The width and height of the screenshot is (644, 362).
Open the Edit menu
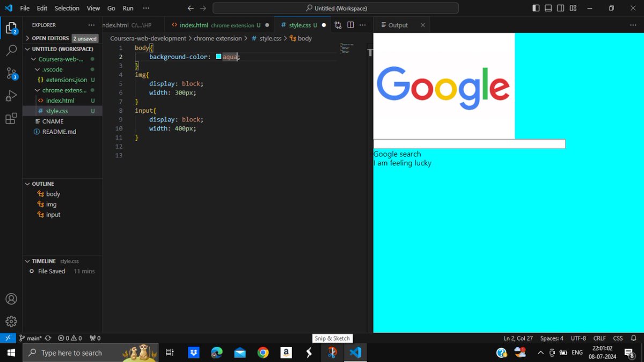[42, 8]
